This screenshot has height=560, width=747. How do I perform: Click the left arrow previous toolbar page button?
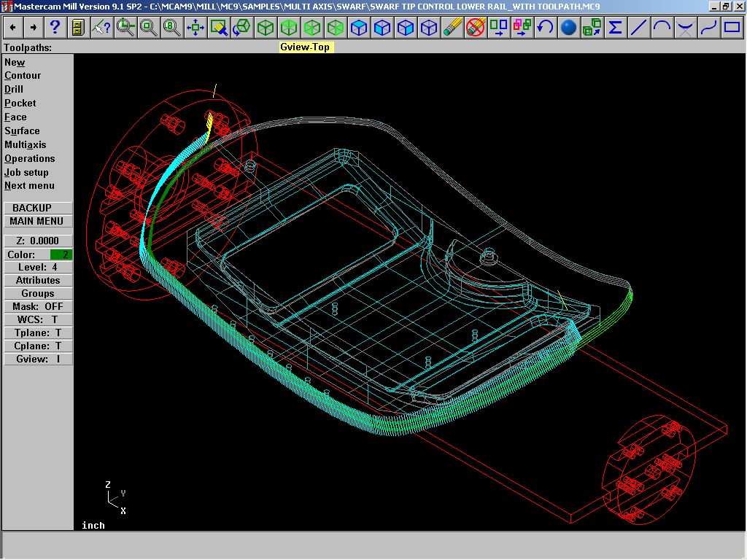(x=13, y=28)
